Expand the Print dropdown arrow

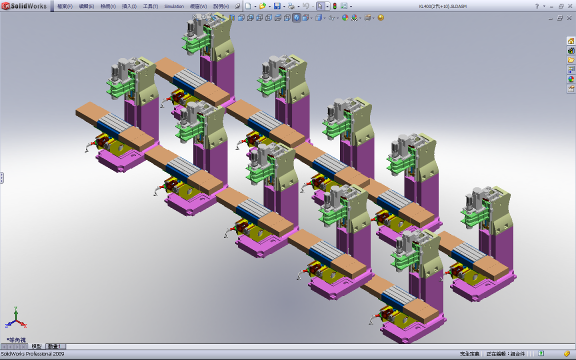(x=298, y=6)
